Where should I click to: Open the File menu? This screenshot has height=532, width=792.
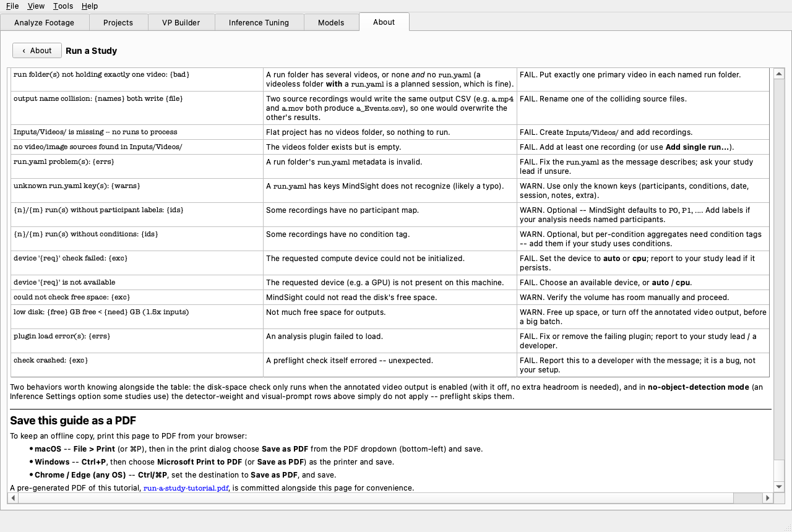point(12,6)
